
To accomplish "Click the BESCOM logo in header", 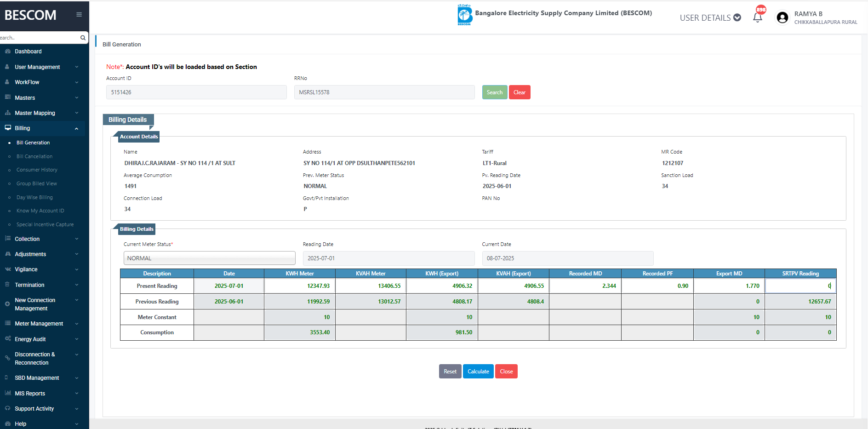I will 464,15.
